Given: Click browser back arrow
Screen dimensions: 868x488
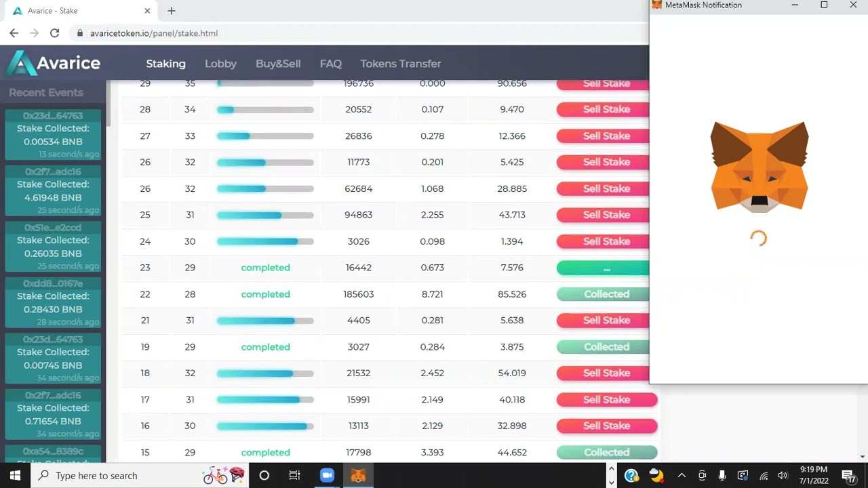Looking at the screenshot, I should [14, 33].
